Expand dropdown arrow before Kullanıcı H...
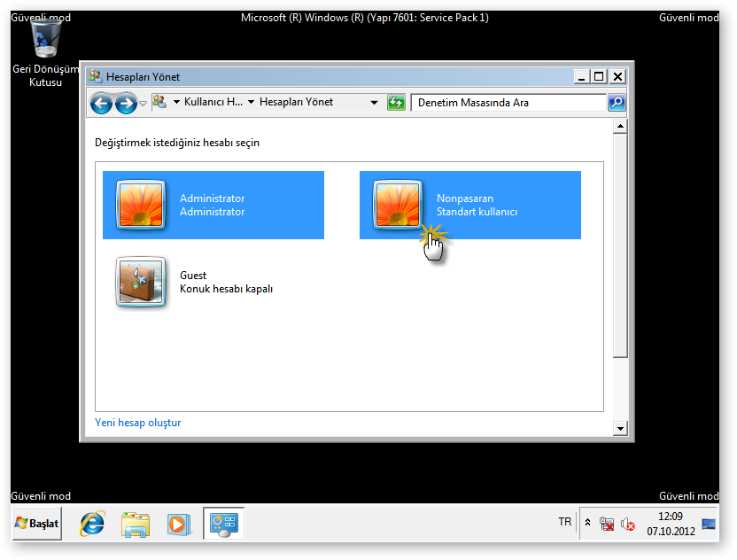 point(177,102)
